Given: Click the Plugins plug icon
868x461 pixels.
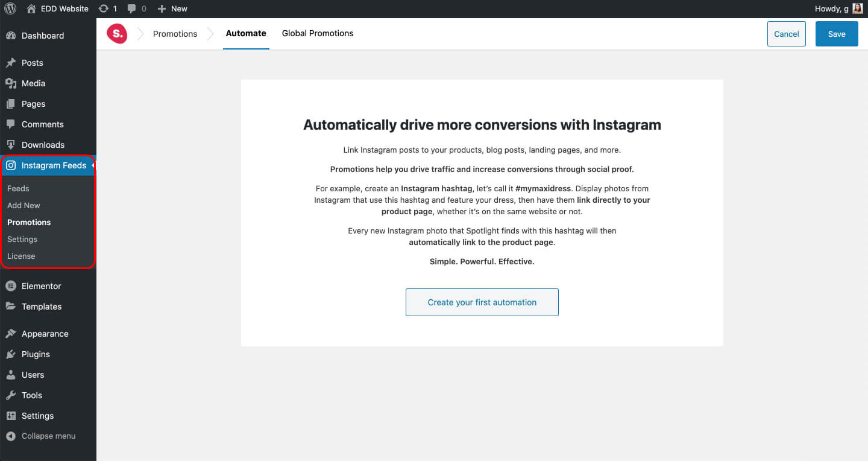Looking at the screenshot, I should click(x=11, y=354).
